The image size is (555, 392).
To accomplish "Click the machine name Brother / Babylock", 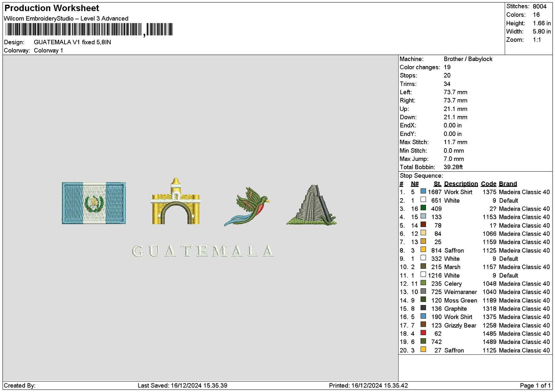I will 468,59.
